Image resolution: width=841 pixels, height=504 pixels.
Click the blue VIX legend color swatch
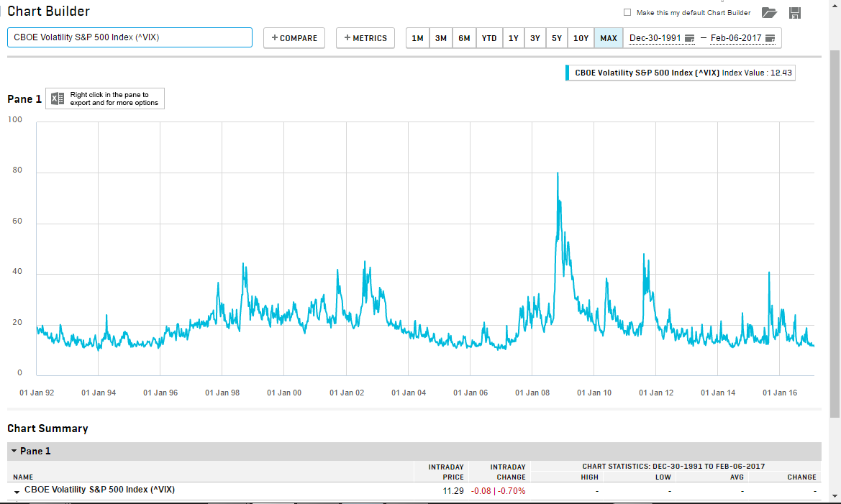pyautogui.click(x=569, y=73)
